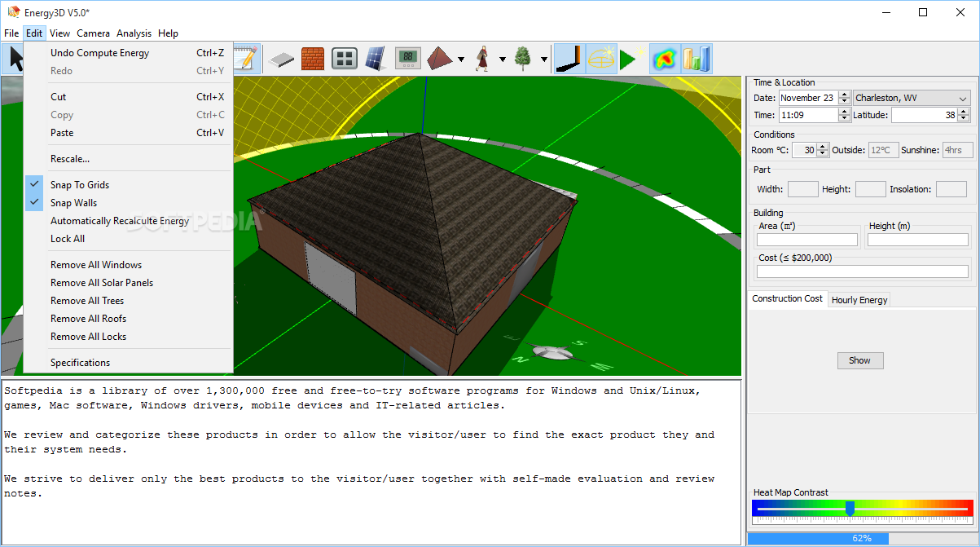The width and height of the screenshot is (980, 547).
Task: Switch to Construction Cost tab
Action: [787, 298]
